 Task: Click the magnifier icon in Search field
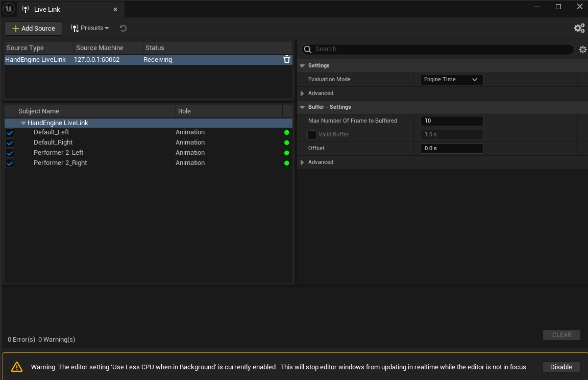coord(307,50)
